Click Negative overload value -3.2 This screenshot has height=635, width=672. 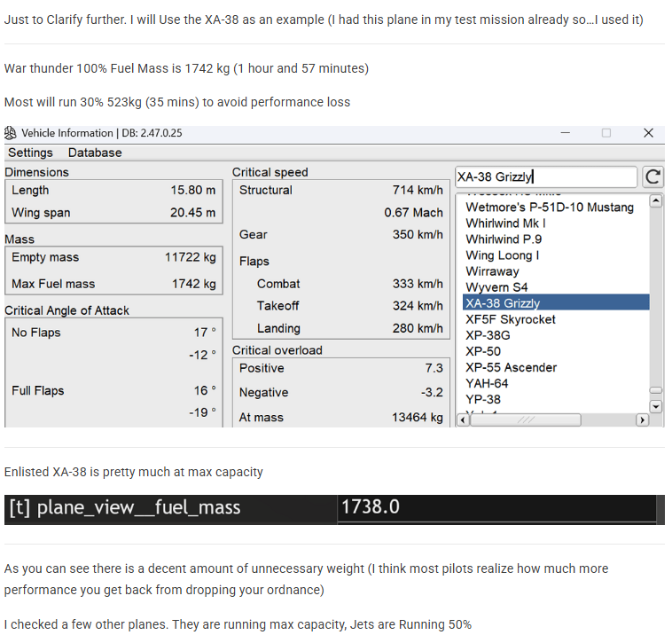point(432,392)
